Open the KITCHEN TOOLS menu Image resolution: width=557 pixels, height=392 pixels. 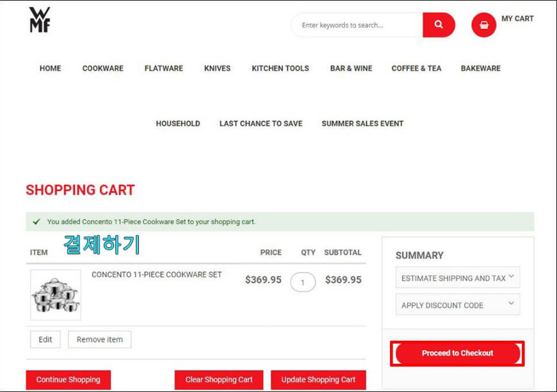[x=280, y=69]
